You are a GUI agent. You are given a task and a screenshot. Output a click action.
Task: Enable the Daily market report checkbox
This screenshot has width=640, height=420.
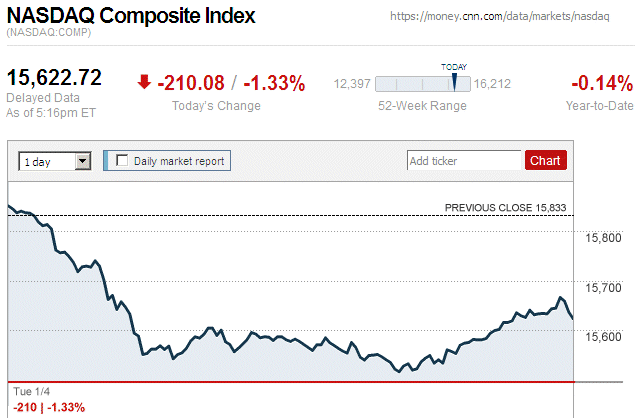click(123, 160)
